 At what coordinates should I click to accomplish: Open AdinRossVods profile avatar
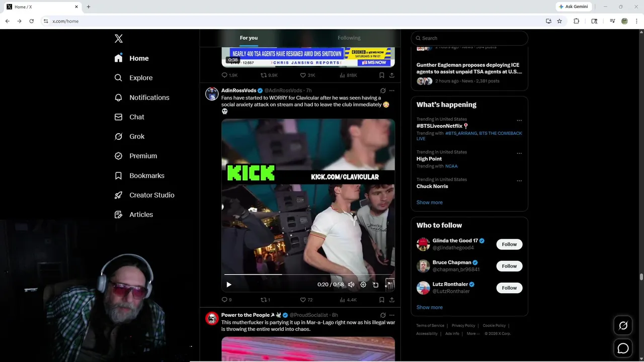click(212, 94)
